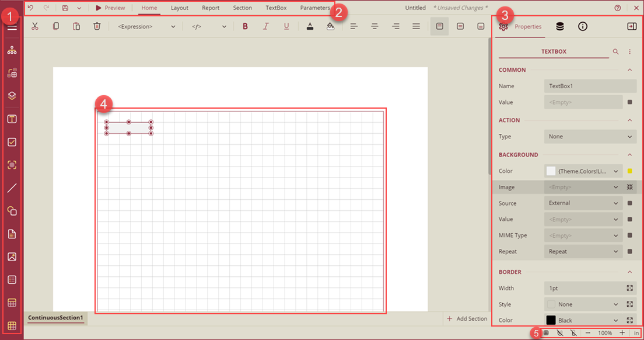This screenshot has height=340, width=644.
Task: Select the Image tool in the toolbox
Action: point(12,257)
